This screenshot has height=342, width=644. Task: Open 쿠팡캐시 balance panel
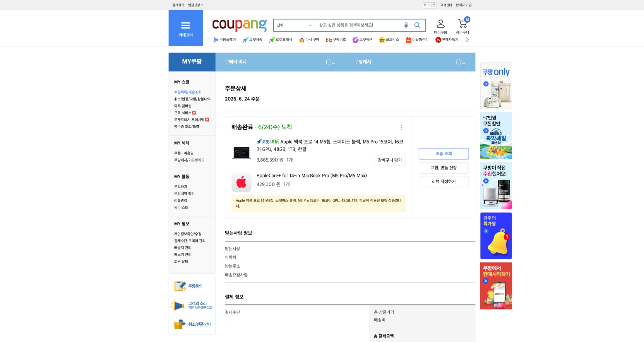(x=410, y=62)
